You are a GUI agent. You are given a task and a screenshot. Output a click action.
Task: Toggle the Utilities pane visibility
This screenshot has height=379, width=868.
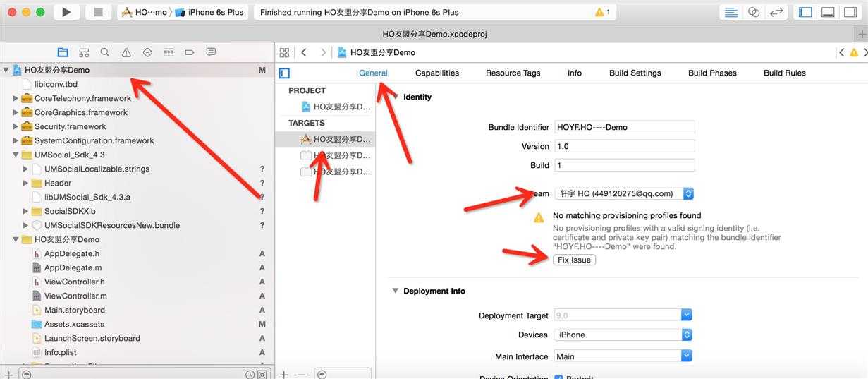(x=850, y=12)
